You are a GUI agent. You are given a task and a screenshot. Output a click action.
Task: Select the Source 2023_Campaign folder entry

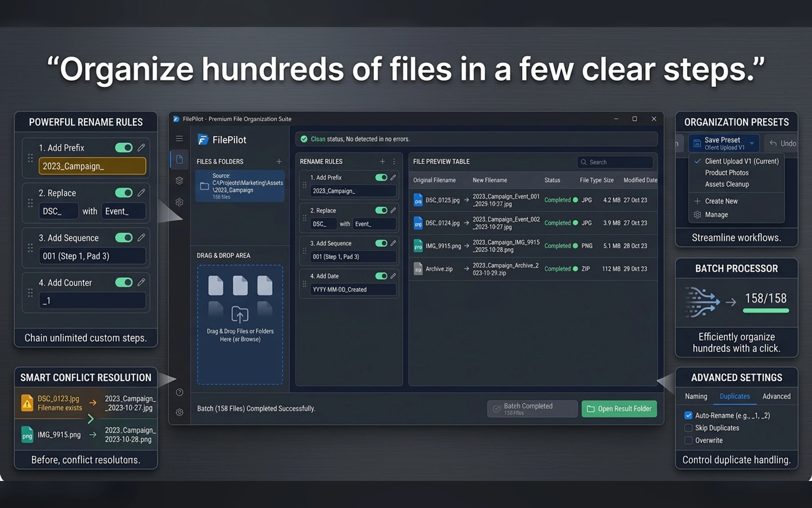(240, 186)
